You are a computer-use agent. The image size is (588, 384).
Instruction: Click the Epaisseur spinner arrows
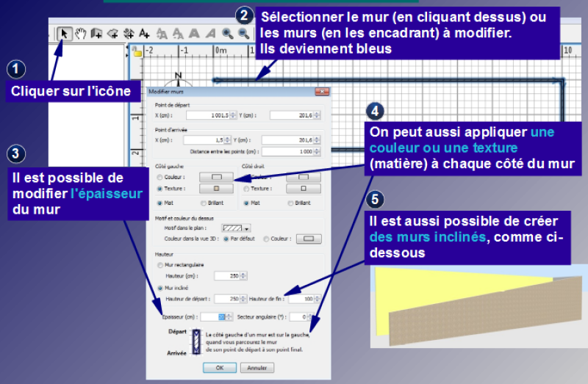coord(231,316)
